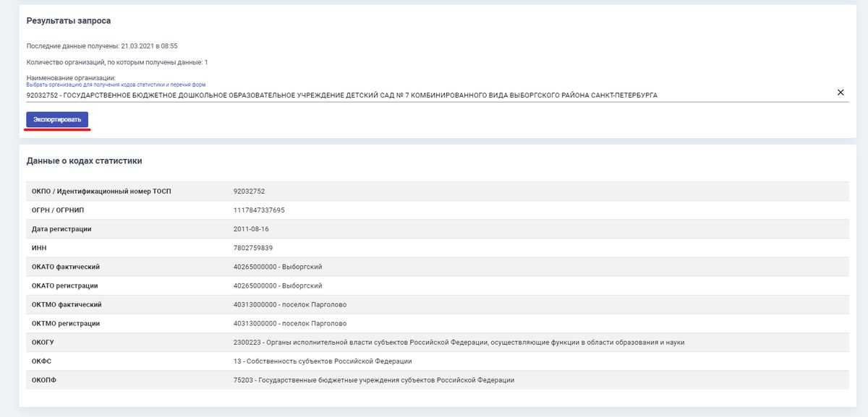868x417 pixels.
Task: Select ОКТМО фактический value поселок Парголово
Action: 290,304
